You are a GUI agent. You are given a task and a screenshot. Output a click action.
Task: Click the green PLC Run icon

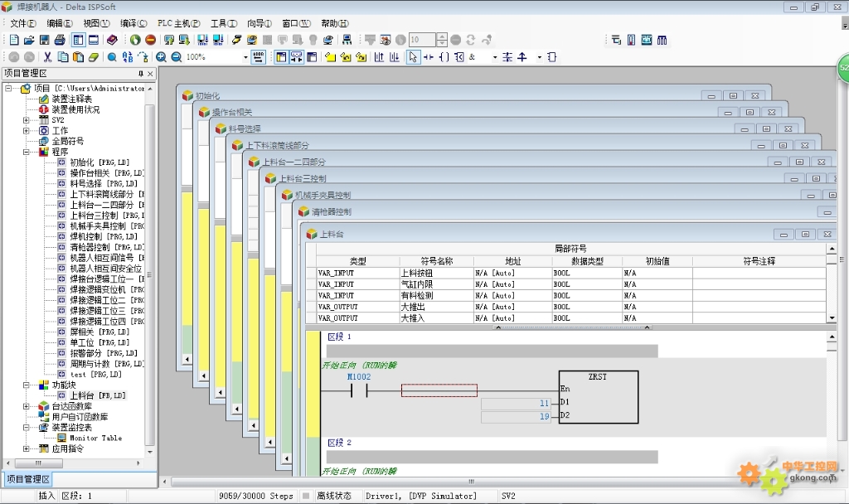point(135,40)
